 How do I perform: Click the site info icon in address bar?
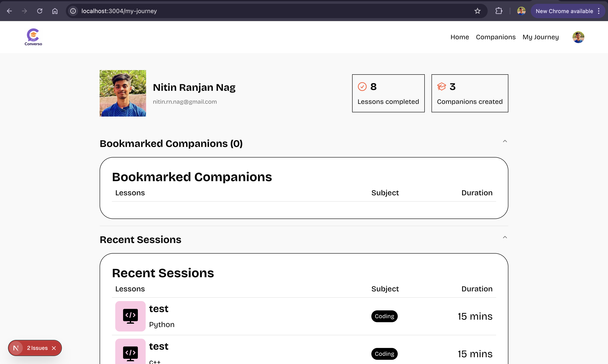73,11
